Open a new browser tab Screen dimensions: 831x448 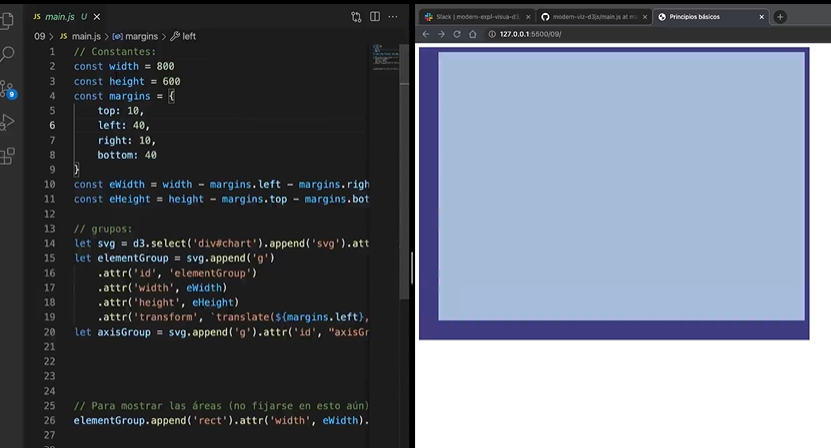(x=780, y=17)
